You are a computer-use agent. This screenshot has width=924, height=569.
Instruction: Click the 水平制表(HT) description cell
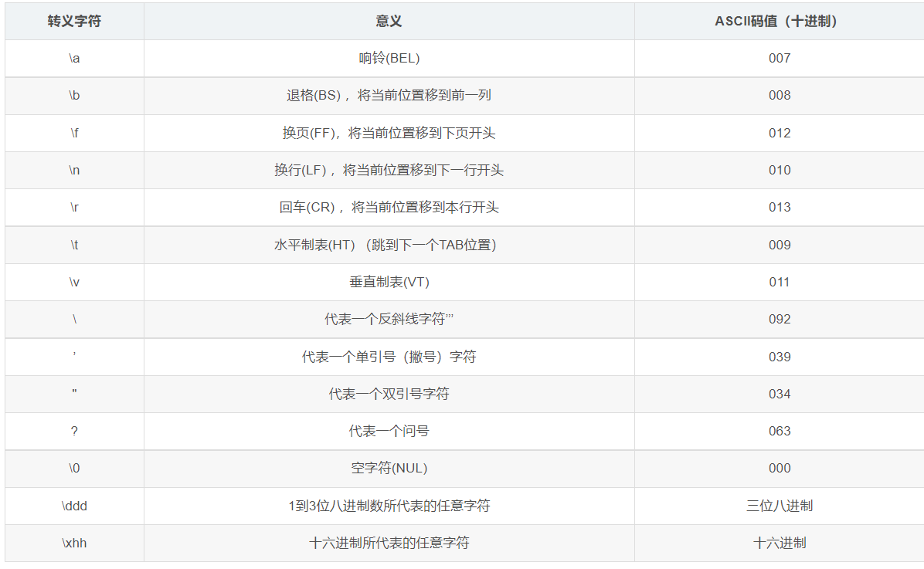click(x=389, y=245)
